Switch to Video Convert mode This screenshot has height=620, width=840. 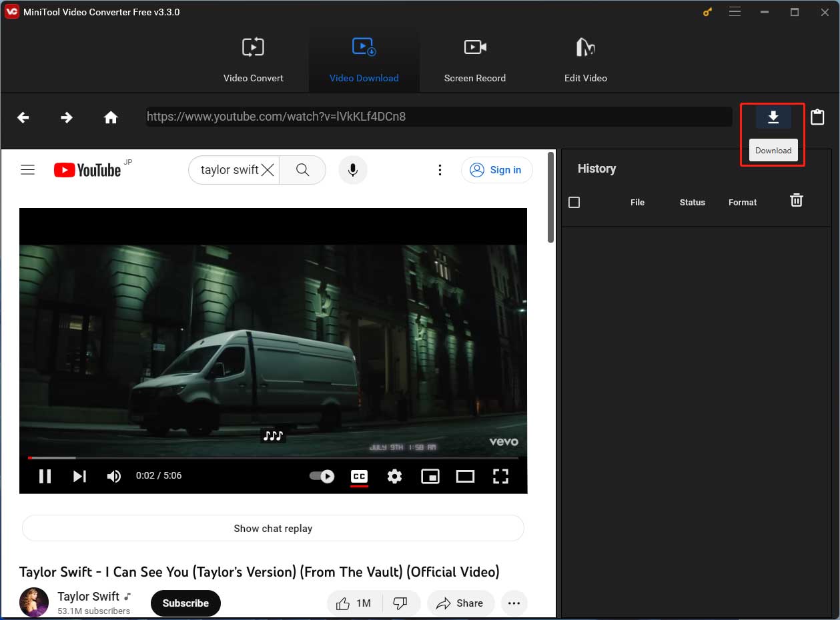253,60
